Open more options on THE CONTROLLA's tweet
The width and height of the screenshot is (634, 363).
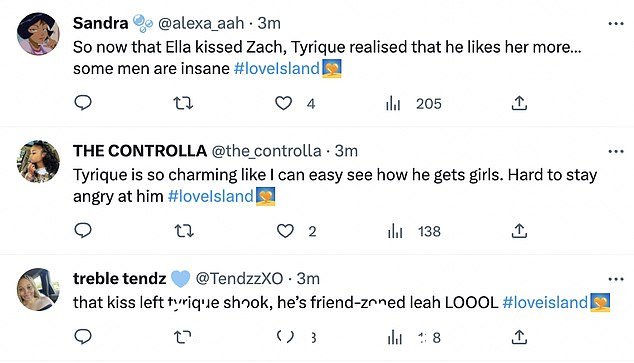(x=616, y=152)
